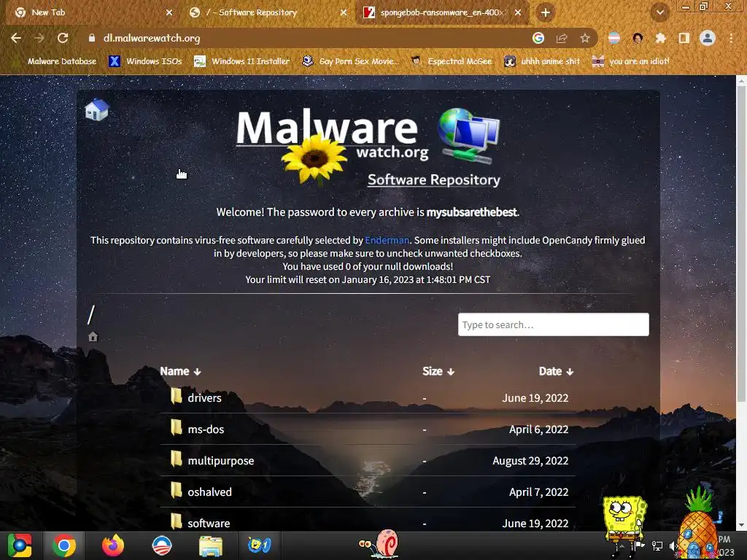Click the June 19, 2022 date for drivers
The width and height of the screenshot is (747, 560).
pos(535,397)
